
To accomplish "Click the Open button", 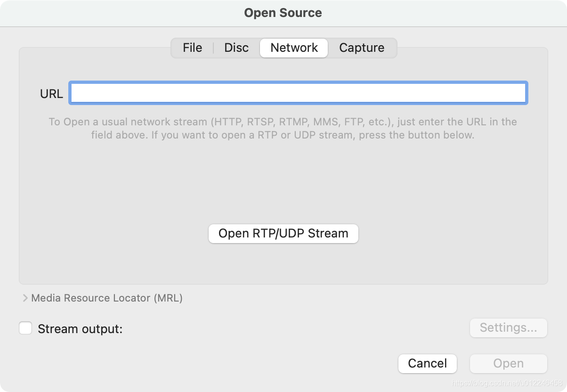I will pos(509,364).
